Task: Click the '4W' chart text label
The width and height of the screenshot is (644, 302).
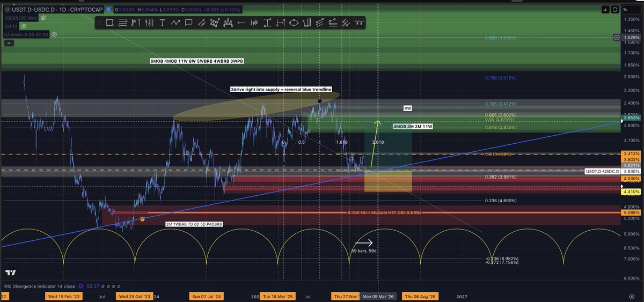Action: (x=408, y=108)
